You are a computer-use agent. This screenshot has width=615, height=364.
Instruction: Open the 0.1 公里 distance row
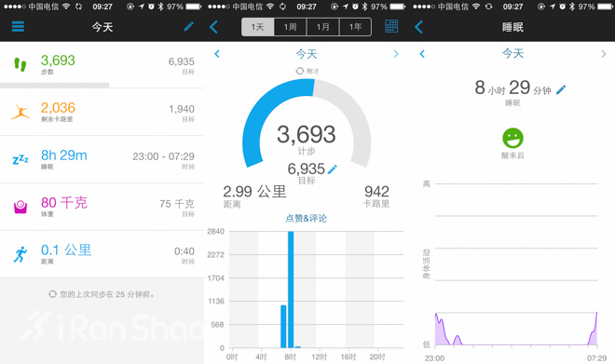tap(102, 254)
